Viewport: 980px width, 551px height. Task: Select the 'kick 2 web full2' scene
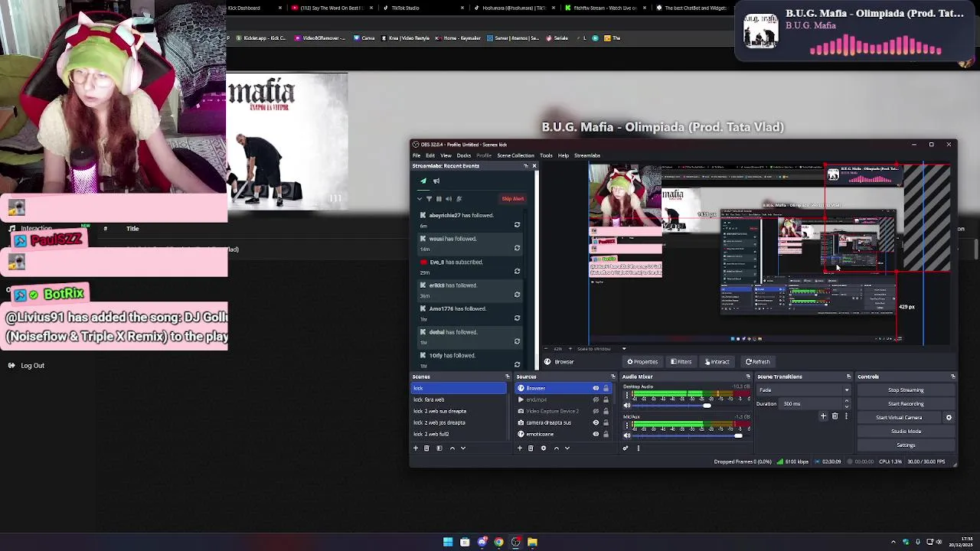(x=459, y=434)
